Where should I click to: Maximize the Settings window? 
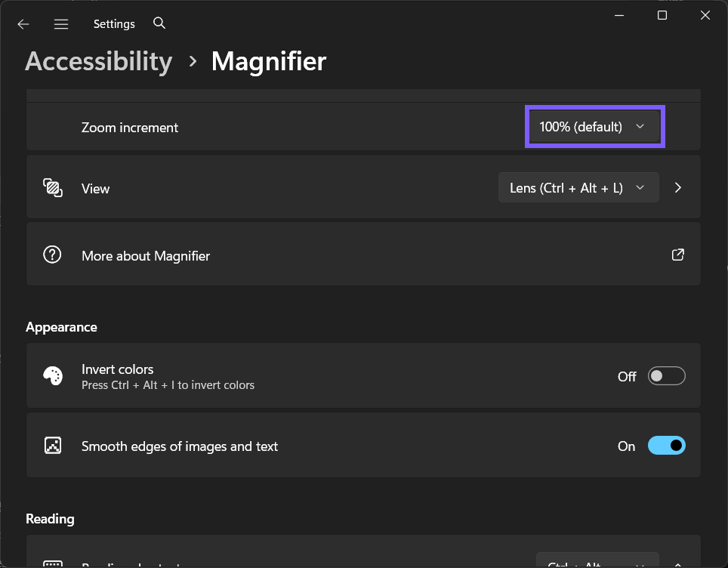point(662,15)
